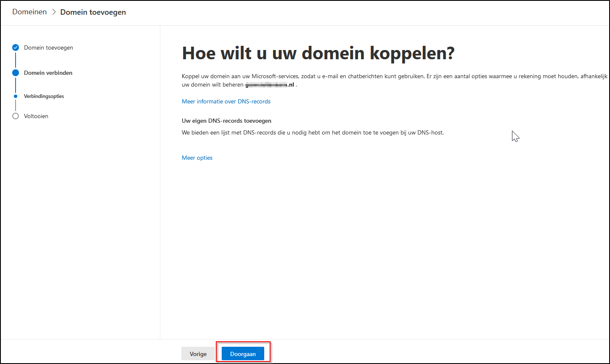Screen dimensions: 610x364
Task: Click "Domein toevoegen" in the breadcrumb trail
Action: click(93, 12)
